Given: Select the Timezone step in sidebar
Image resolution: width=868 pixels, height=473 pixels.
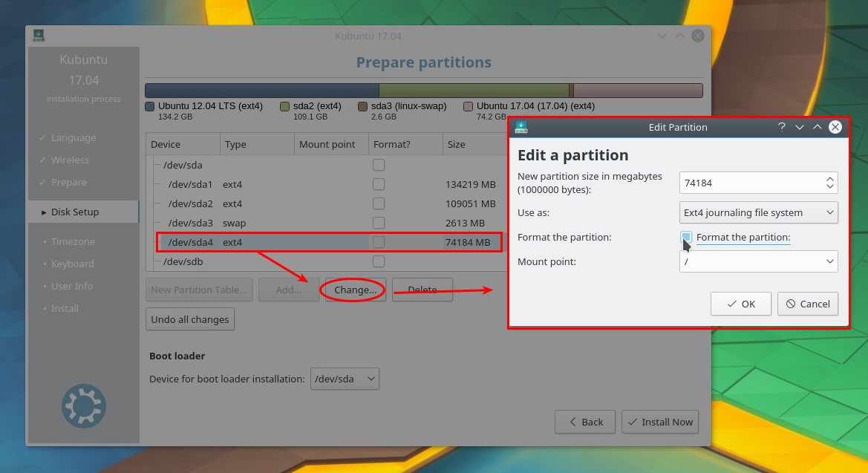Looking at the screenshot, I should click(x=73, y=241).
